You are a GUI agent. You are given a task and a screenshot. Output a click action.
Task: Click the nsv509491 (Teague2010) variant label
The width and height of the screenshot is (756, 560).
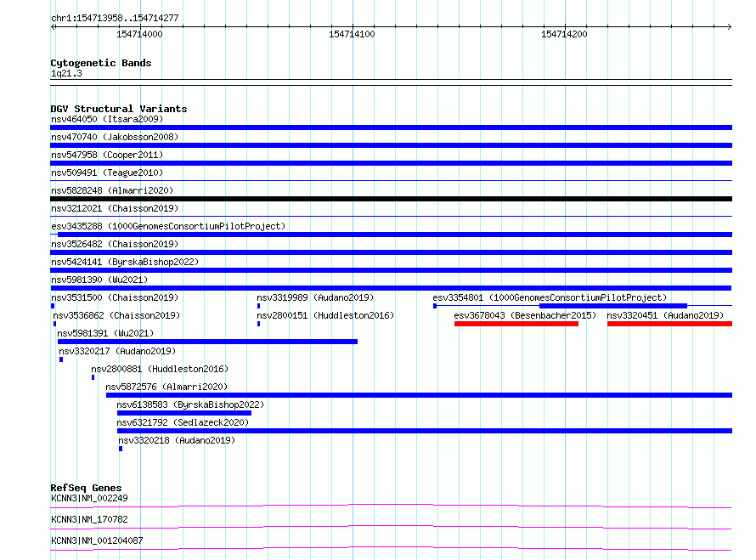[107, 173]
